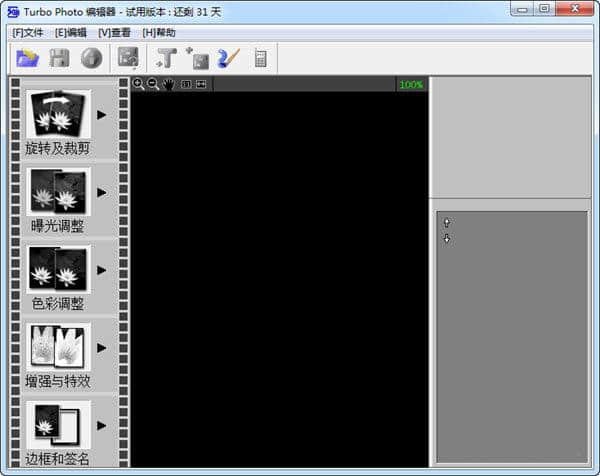Minimize the Turbo Photo window
The width and height of the screenshot is (600, 476).
click(522, 9)
